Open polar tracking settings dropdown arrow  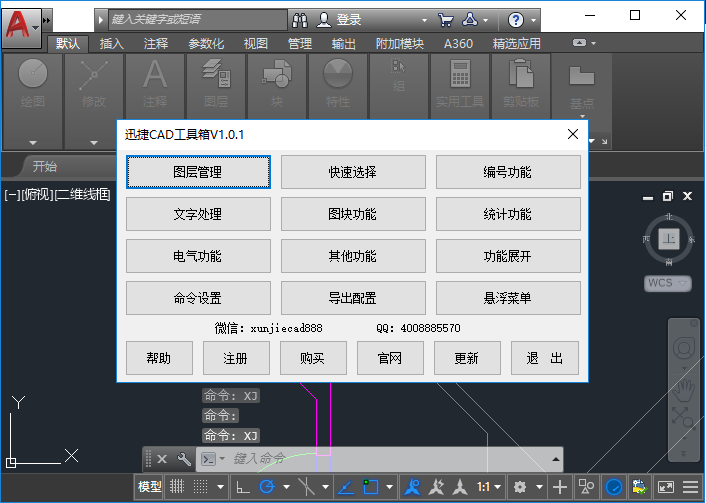(286, 487)
